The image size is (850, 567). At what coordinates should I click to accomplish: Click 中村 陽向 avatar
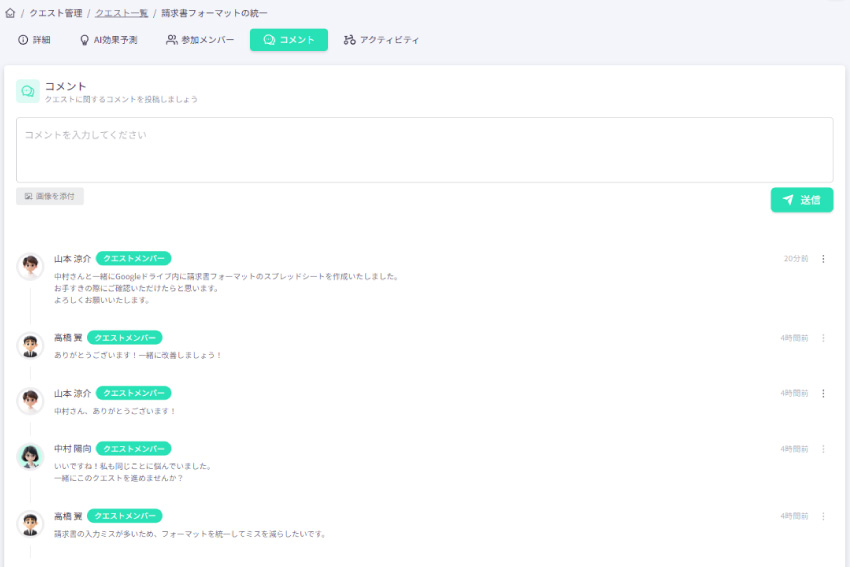pos(30,456)
